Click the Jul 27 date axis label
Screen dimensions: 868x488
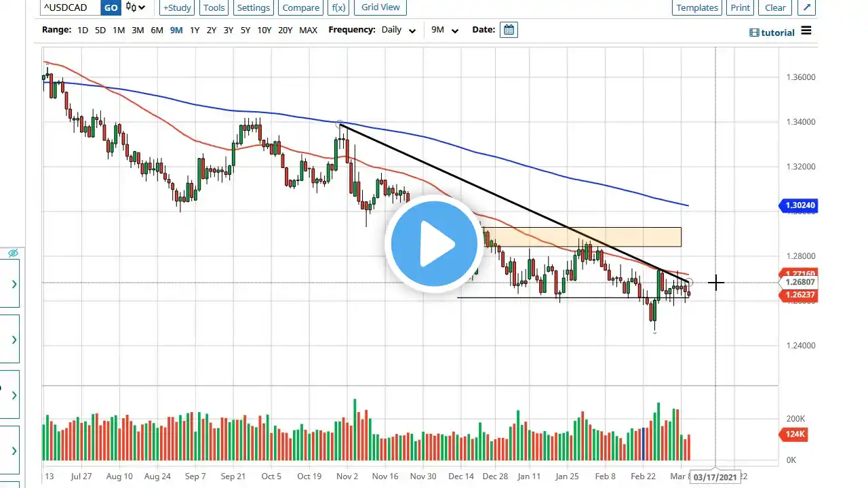[x=81, y=476]
